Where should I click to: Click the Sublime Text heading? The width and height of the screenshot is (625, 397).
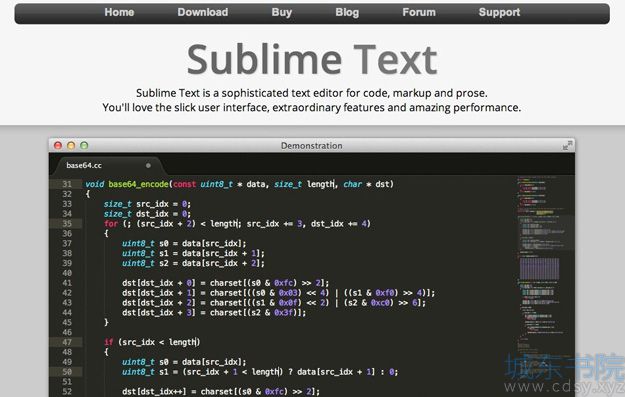[312, 60]
